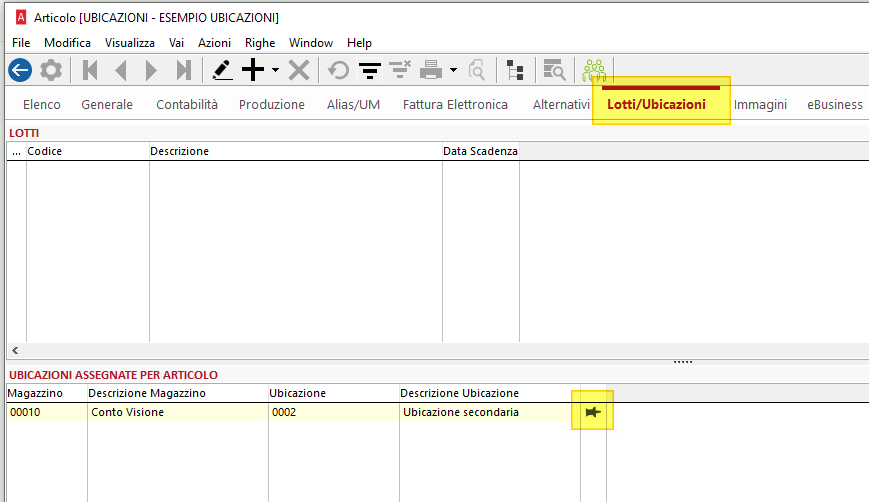
Task: Click the left scroll arrow of Lotti grid
Action: (x=16, y=350)
